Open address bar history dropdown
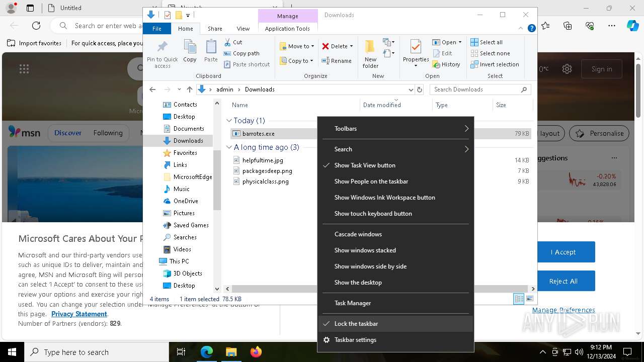 point(411,89)
